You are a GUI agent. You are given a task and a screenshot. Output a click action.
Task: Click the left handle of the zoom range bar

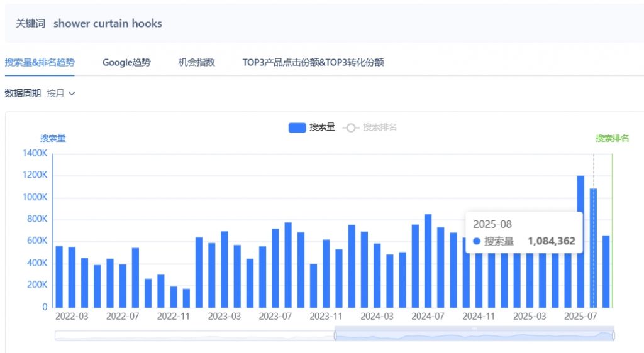pos(335,335)
